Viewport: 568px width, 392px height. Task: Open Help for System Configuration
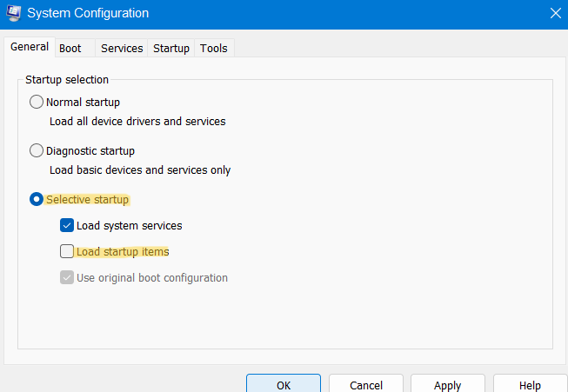click(x=530, y=385)
